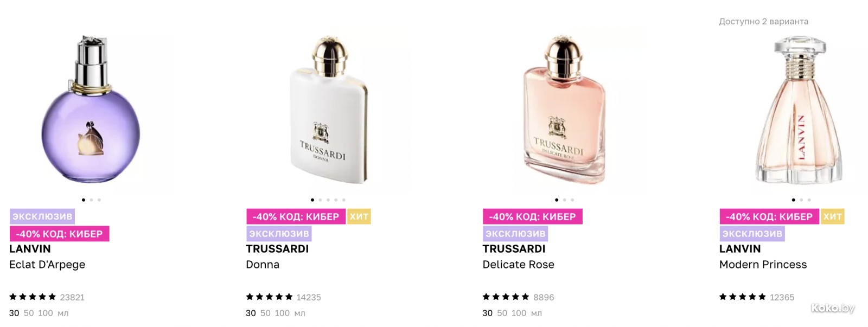This screenshot has height=327, width=868.
Task: Click the -40% КОД: КИБЕР badge on Delicate Rose
Action: 532,216
